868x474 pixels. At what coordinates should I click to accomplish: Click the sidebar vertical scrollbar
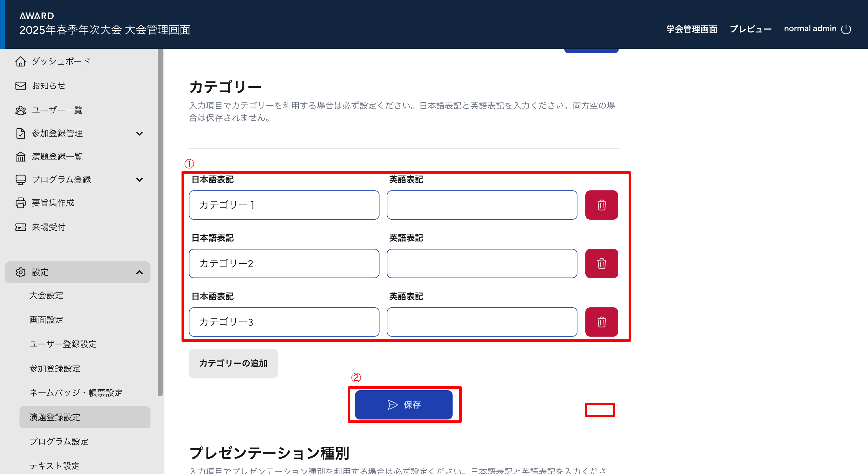[x=160, y=222]
